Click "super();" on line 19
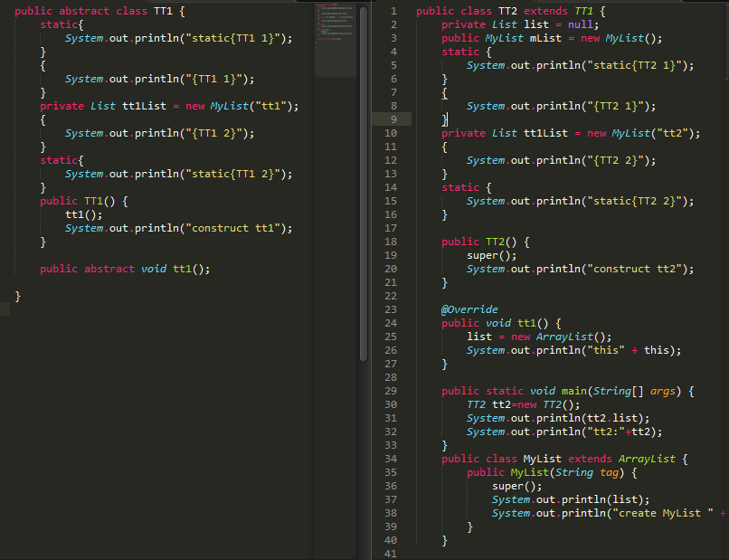The image size is (729, 560). [492, 255]
